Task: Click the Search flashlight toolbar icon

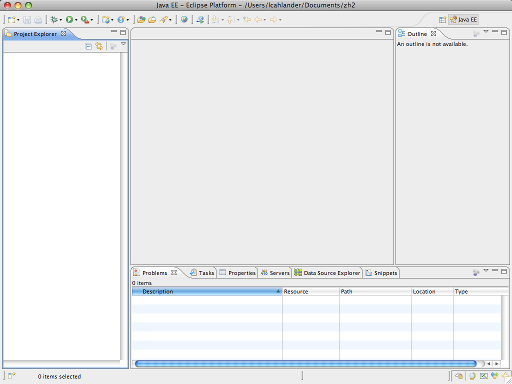Action: click(x=163, y=20)
